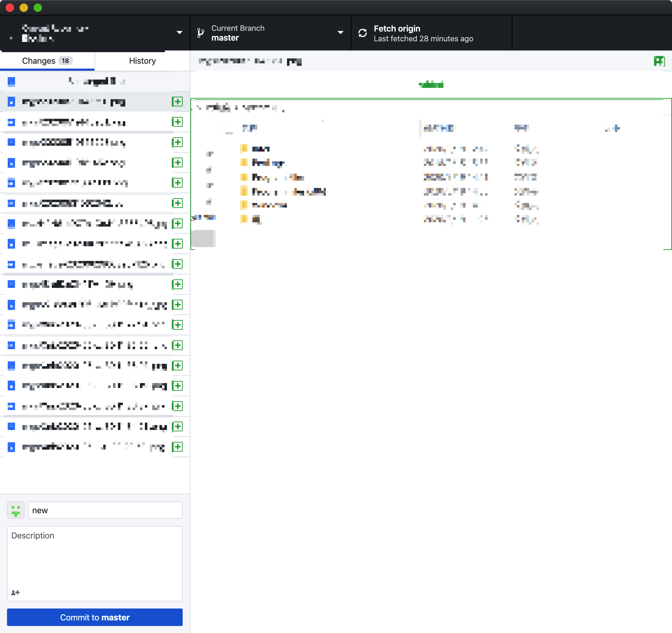This screenshot has height=633, width=672.
Task: Click the commit author avatar icon
Action: pyautogui.click(x=16, y=510)
